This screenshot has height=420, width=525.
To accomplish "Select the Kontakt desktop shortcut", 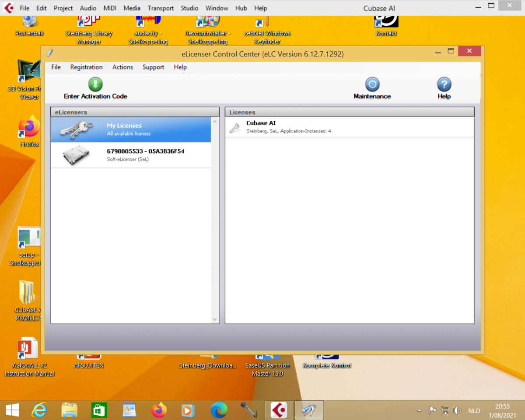I will [386, 25].
